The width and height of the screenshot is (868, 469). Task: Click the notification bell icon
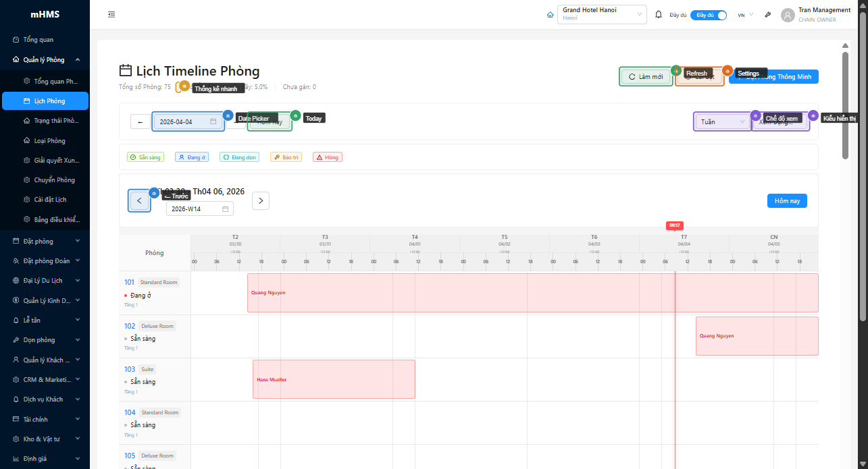pos(659,15)
